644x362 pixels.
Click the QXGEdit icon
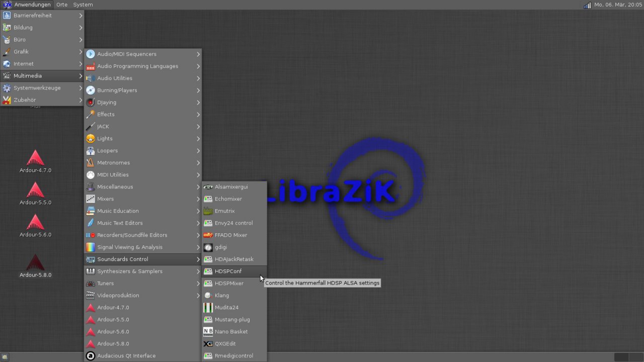[208, 343]
